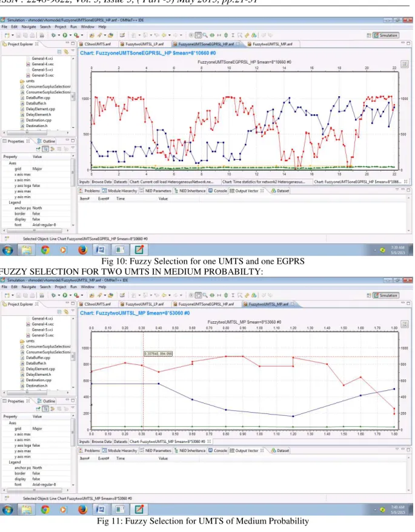This screenshot has width=415, height=532.
Task: Open Window menu in FuzzytwoUMTSL_MP window
Action: point(87,287)
